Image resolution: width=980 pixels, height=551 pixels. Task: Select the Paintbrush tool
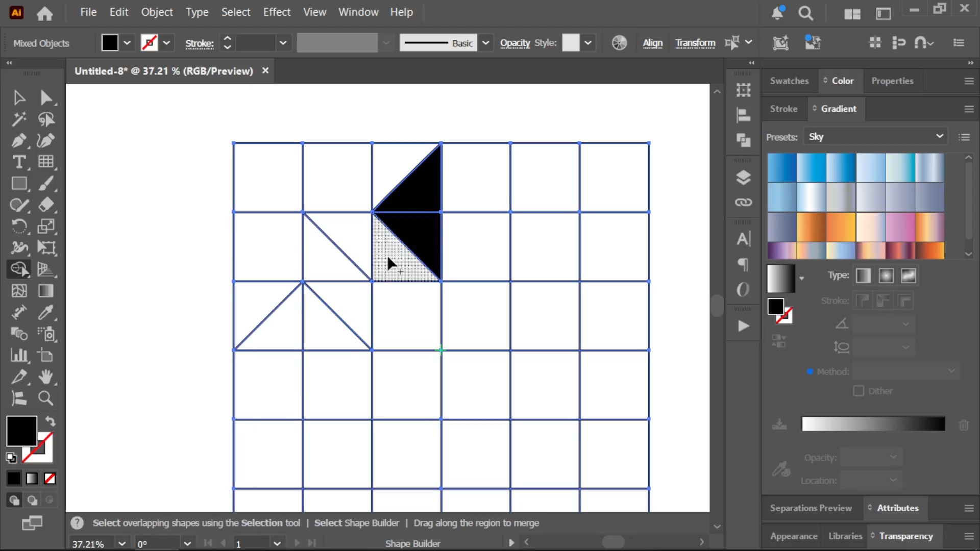pyautogui.click(x=46, y=184)
